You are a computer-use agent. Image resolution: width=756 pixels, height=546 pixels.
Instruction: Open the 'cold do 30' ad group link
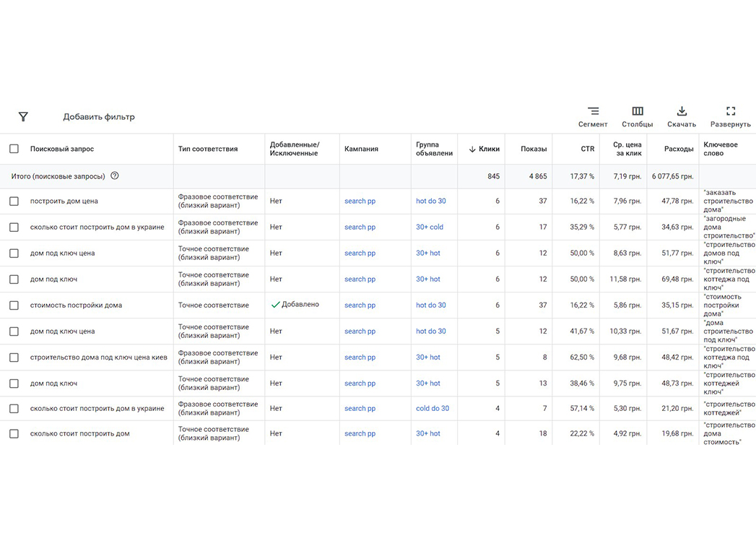tap(433, 409)
